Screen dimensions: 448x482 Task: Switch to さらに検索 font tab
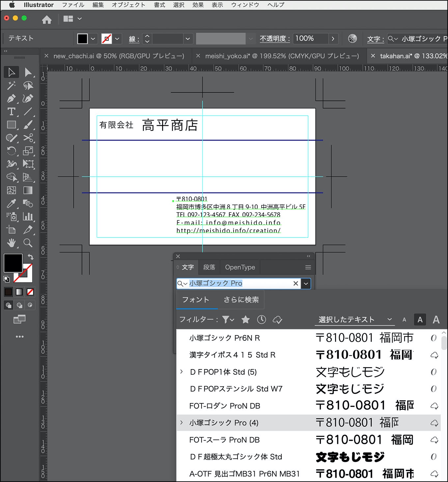(x=241, y=300)
